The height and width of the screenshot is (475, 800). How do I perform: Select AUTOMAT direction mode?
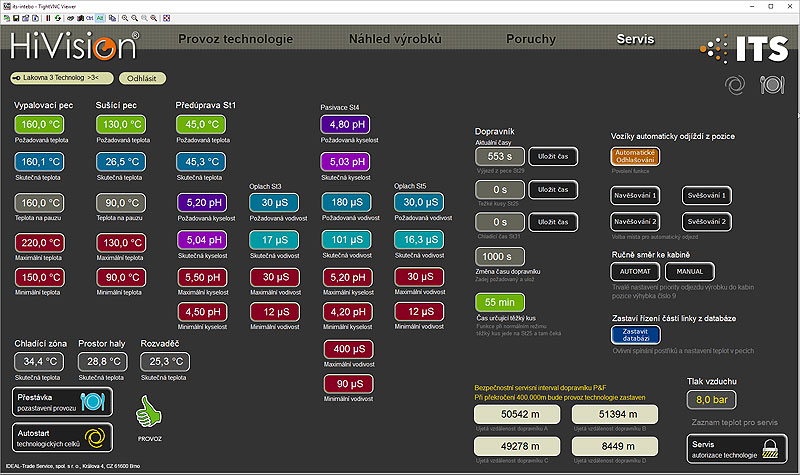click(635, 271)
